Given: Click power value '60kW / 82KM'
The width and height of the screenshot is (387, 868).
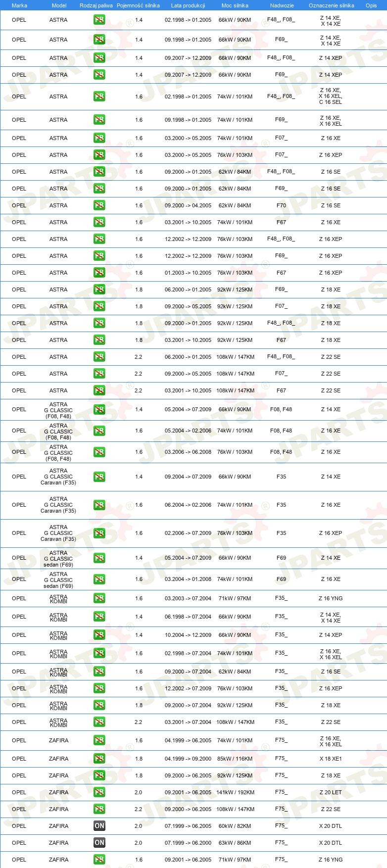Looking at the screenshot, I should click(x=235, y=826).
